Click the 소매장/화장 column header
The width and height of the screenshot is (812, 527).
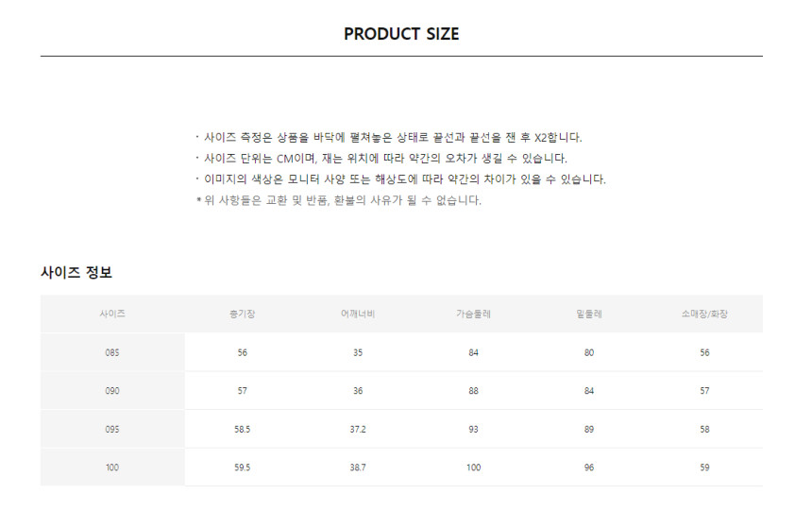pos(704,314)
